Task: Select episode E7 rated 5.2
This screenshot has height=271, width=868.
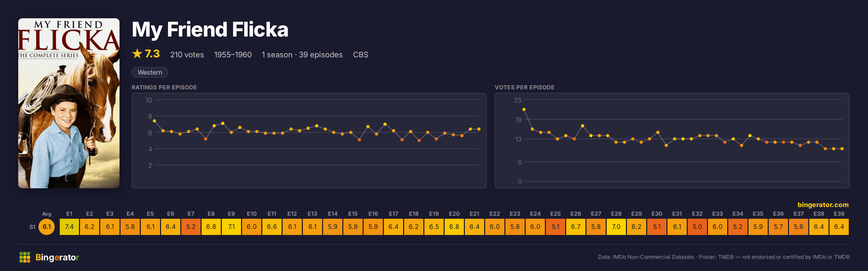Action: 191,226
